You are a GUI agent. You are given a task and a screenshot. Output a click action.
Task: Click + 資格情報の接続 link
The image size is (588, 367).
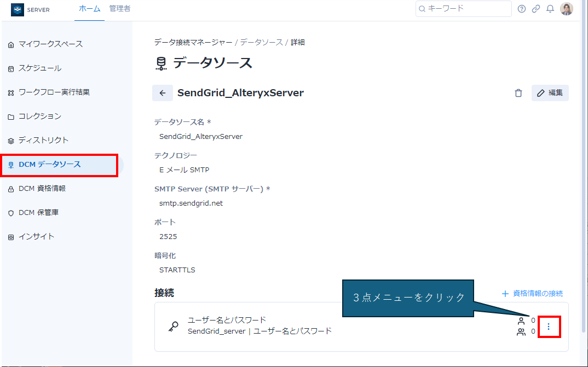point(532,294)
